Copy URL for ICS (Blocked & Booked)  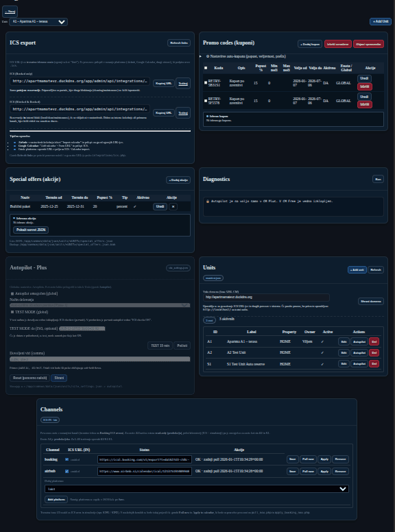coord(164,112)
